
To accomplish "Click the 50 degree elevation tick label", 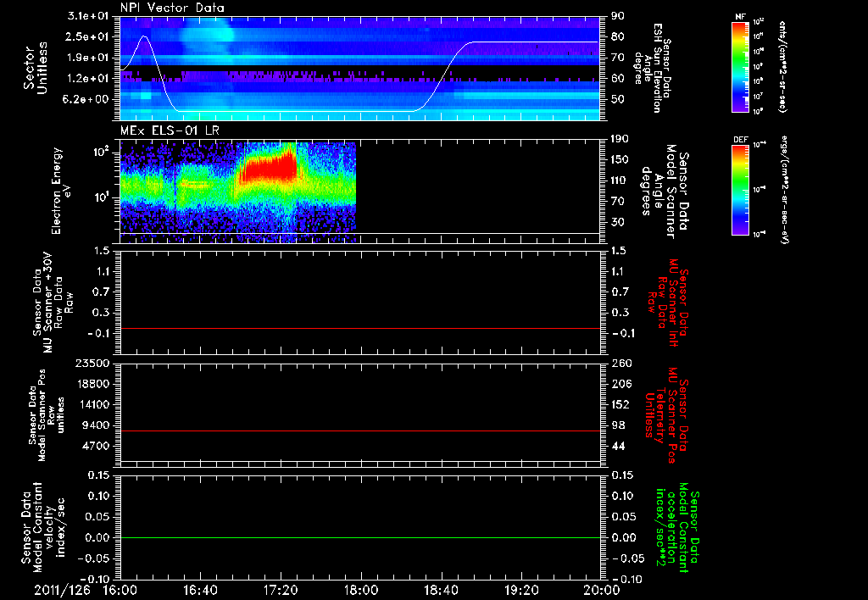I will point(617,99).
